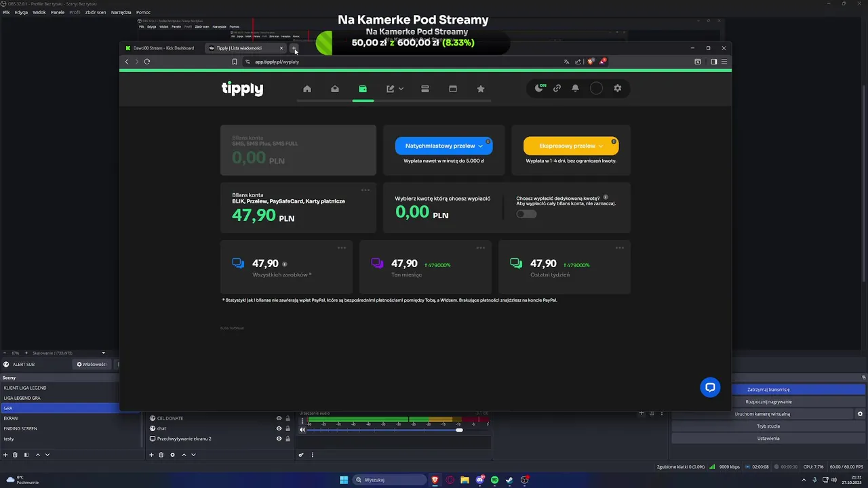Screen dimensions: 868x488
Task: Click Zatrzymaj transmisję button
Action: click(x=768, y=390)
